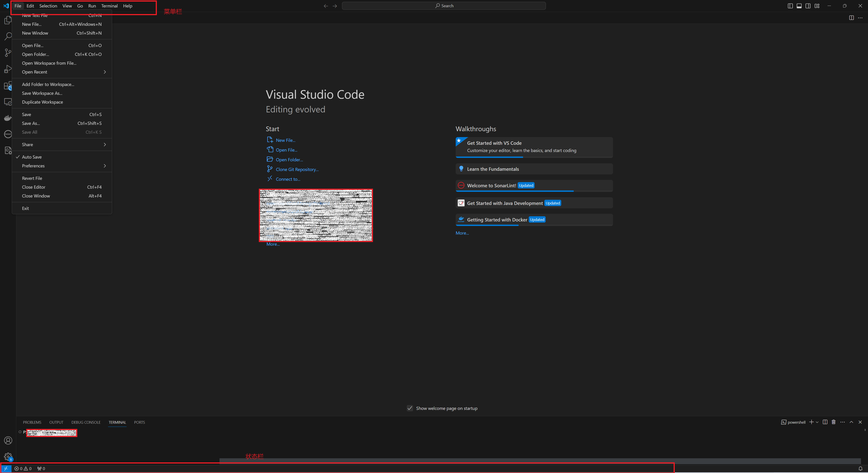Viewport: 868px width, 473px height.
Task: Switch to the OUTPUT tab
Action: [56, 422]
